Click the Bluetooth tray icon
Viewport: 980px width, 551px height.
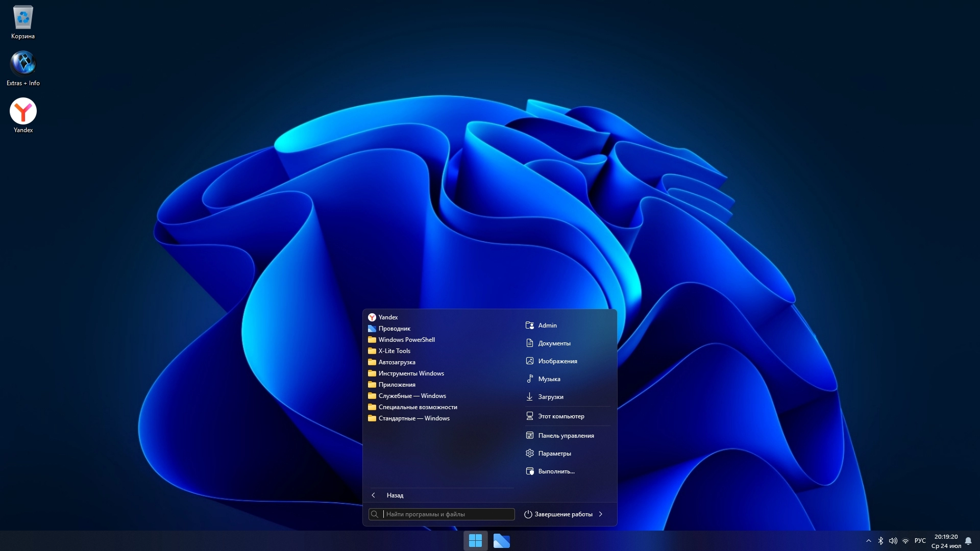click(x=880, y=541)
